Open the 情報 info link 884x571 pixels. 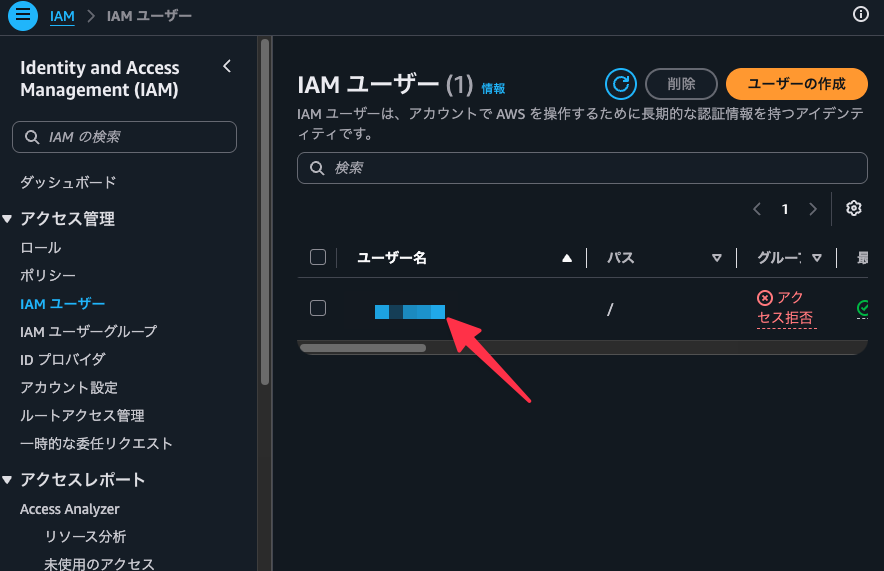[493, 88]
